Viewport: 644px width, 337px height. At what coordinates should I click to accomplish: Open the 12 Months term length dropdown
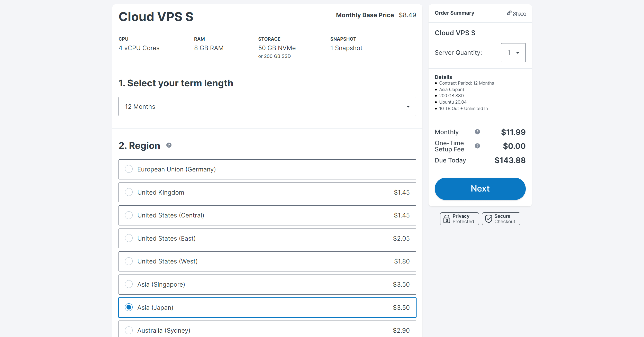267,106
